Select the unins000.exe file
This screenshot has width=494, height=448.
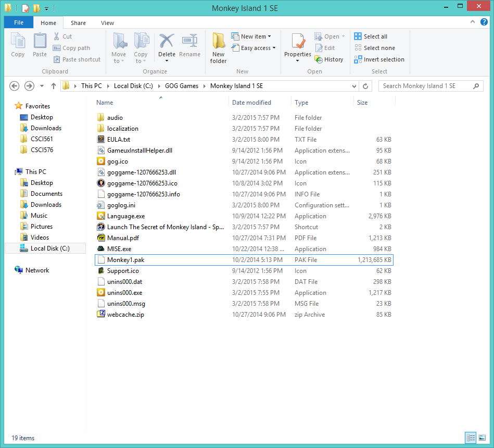point(244,293)
